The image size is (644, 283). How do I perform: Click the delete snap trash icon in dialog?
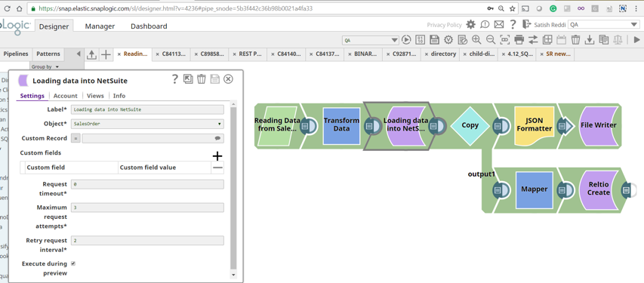[x=202, y=78]
